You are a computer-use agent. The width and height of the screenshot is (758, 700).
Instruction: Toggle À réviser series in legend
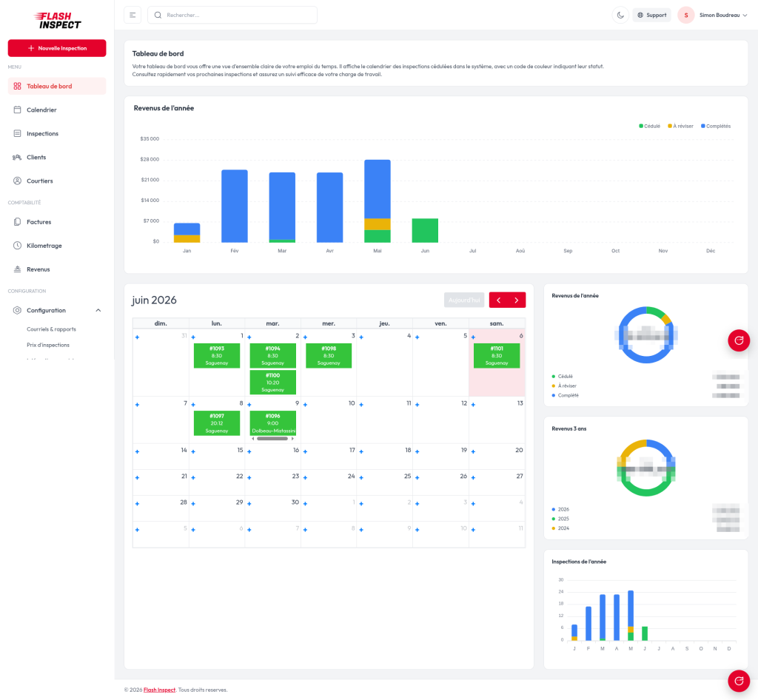coord(680,126)
